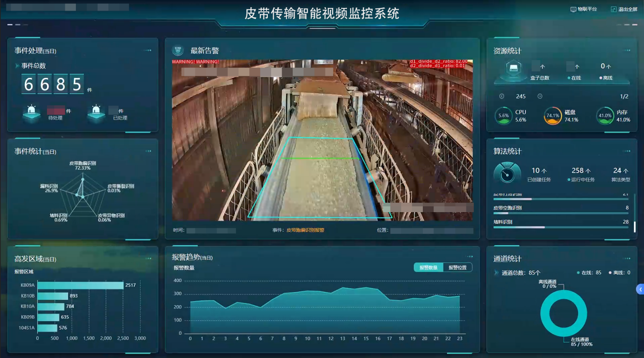Click the right pagination arrow in 资源统计
The height and width of the screenshot is (358, 644).
[540, 96]
